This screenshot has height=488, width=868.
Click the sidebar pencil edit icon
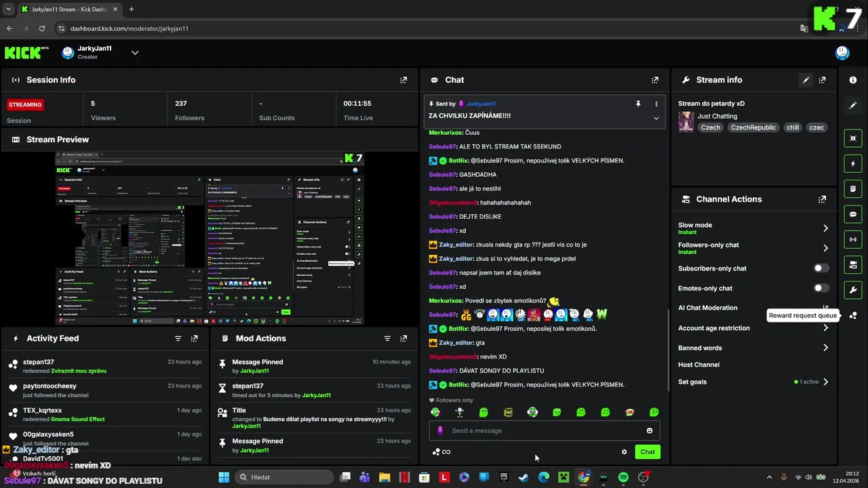coord(853,105)
